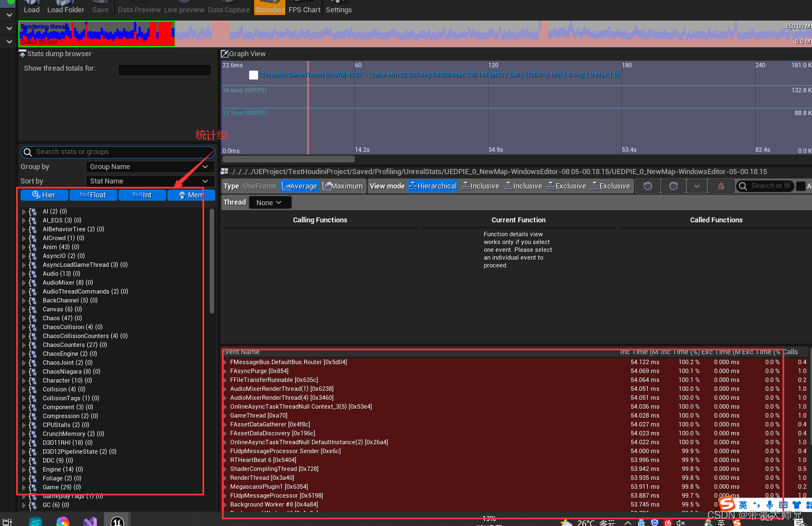
Task: Toggle the Float stat filter
Action: pos(93,195)
